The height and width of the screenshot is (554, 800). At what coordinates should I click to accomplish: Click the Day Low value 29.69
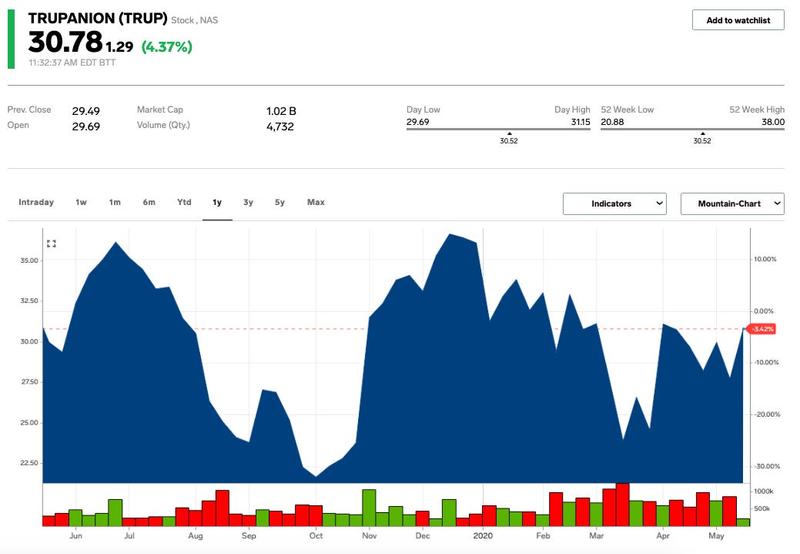[x=418, y=122]
